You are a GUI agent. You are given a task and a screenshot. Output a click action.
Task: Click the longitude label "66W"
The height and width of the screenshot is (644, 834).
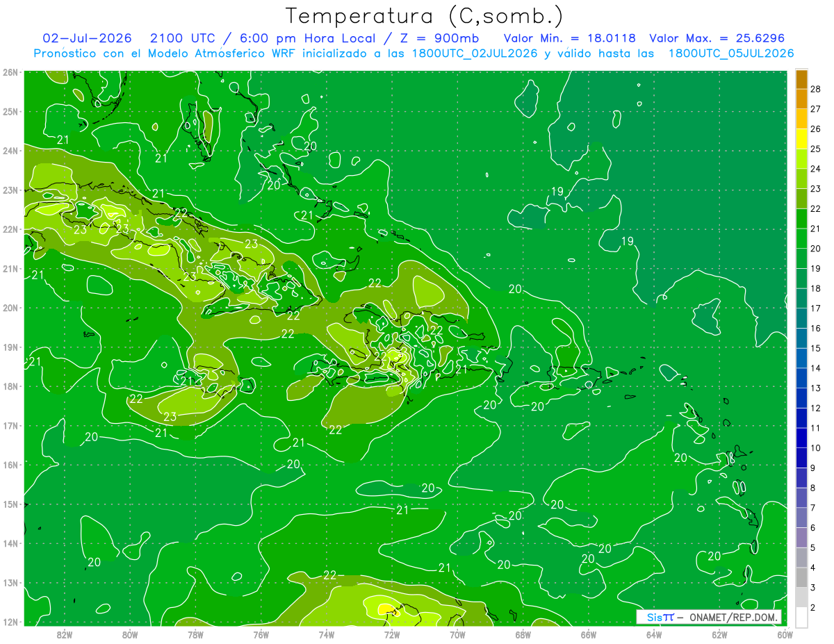click(x=588, y=634)
